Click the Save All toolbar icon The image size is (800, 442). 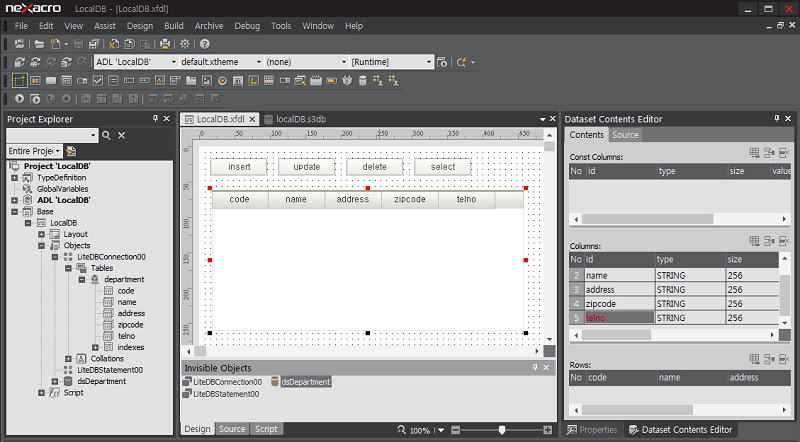(x=94, y=44)
